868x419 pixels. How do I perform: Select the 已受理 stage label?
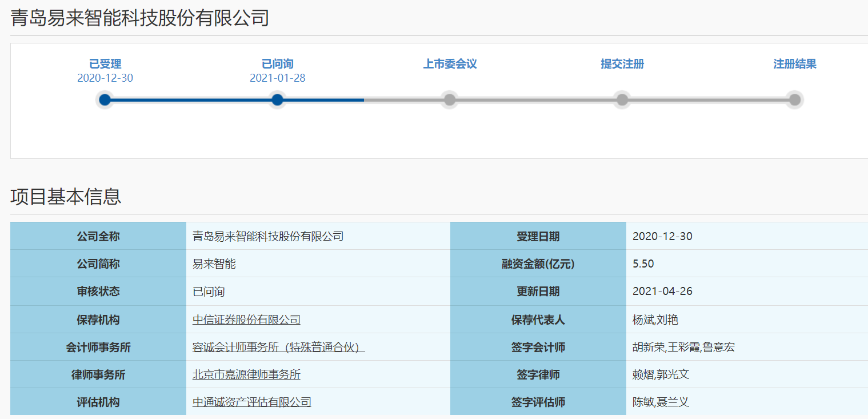105,64
